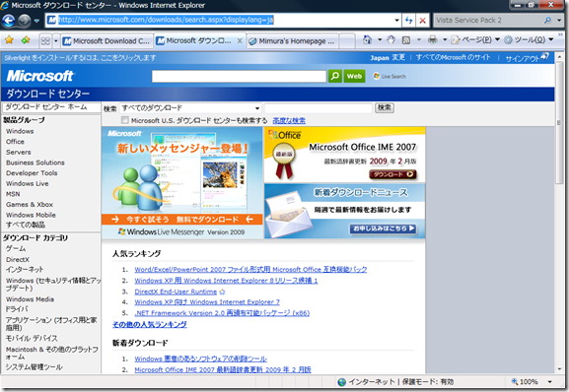Click the Japan 変更 link

pos(388,57)
